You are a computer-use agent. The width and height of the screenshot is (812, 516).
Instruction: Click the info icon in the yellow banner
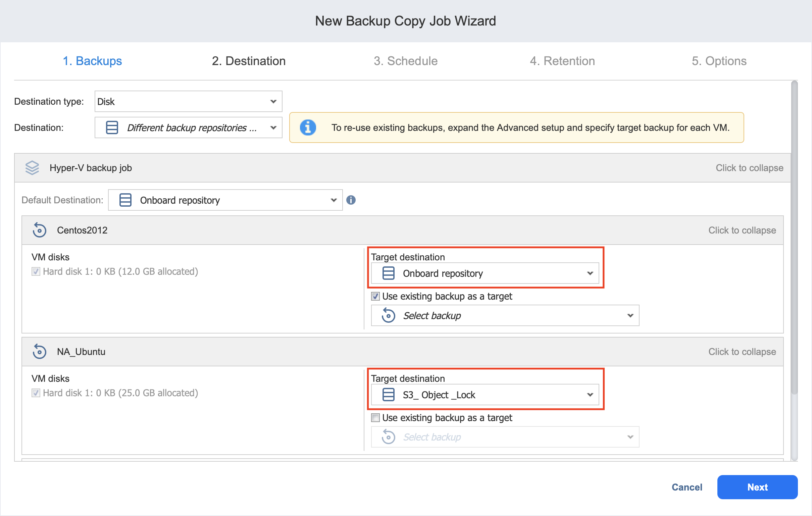pos(308,127)
